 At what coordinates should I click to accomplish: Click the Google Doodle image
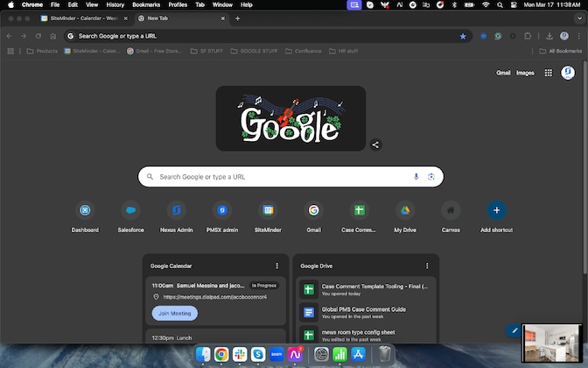(290, 118)
